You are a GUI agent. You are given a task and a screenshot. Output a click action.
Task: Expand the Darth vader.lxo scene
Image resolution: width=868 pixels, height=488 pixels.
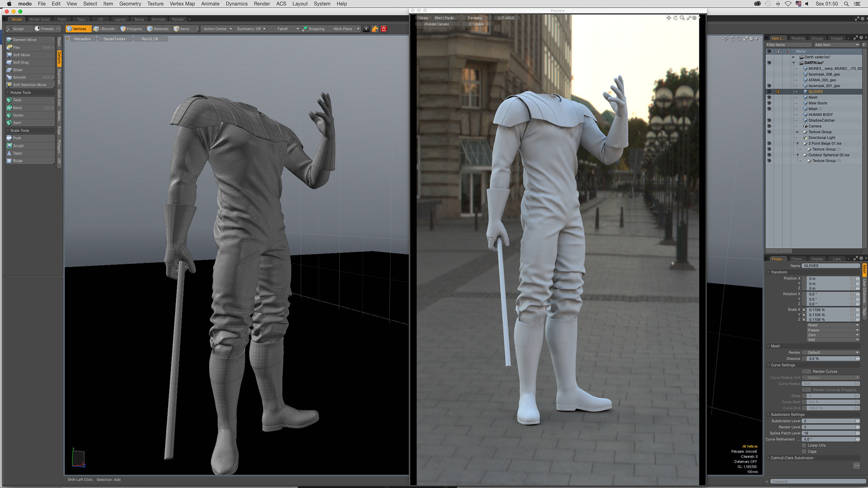coord(793,57)
